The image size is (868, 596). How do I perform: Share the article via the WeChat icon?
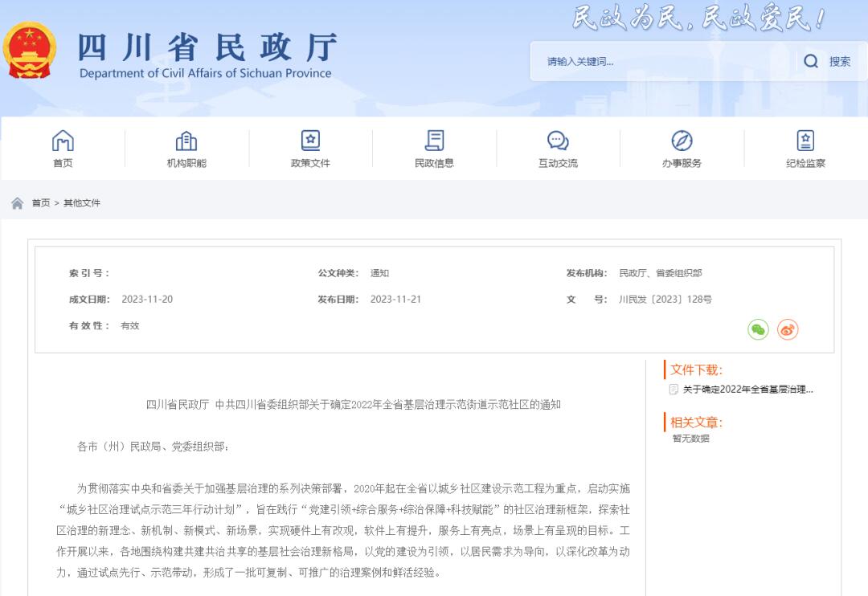coord(756,329)
